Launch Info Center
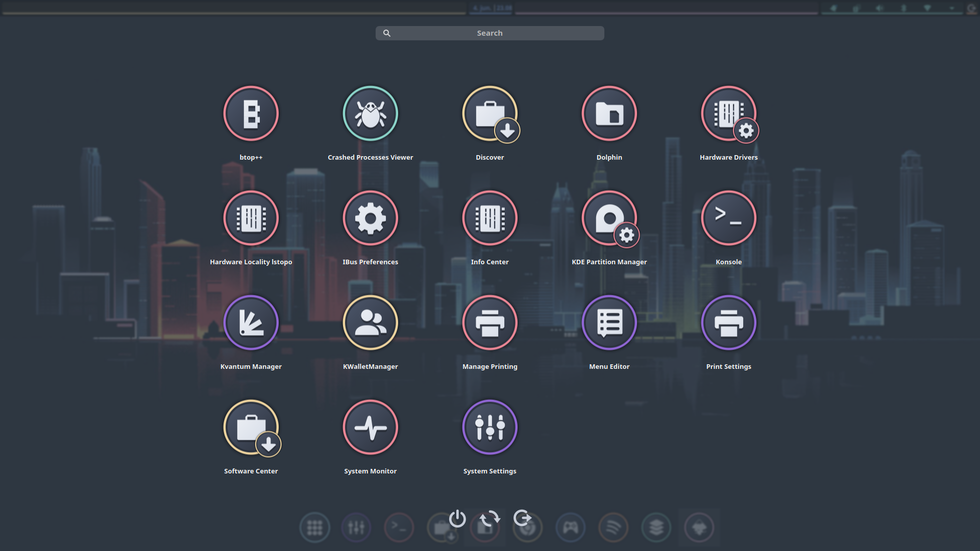Image resolution: width=980 pixels, height=551 pixels. (489, 218)
